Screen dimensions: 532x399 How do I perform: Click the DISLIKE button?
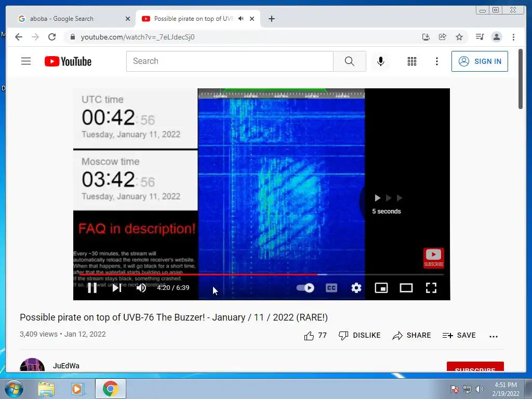(x=360, y=336)
